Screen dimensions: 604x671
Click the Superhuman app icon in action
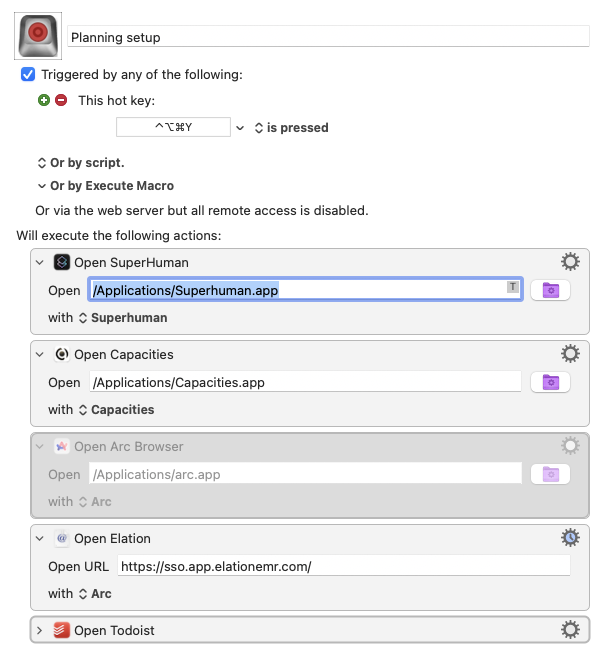62,262
